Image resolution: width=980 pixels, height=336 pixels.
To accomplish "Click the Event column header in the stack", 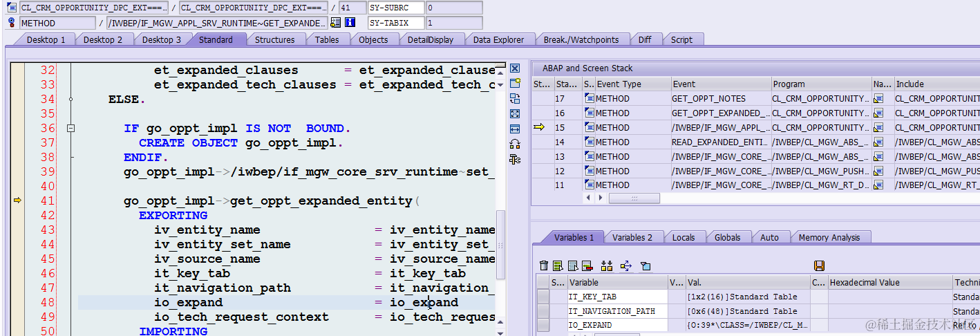I will tap(720, 84).
